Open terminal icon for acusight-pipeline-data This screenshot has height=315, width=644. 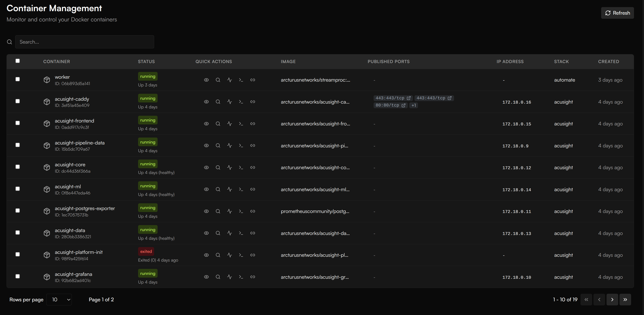(x=241, y=145)
